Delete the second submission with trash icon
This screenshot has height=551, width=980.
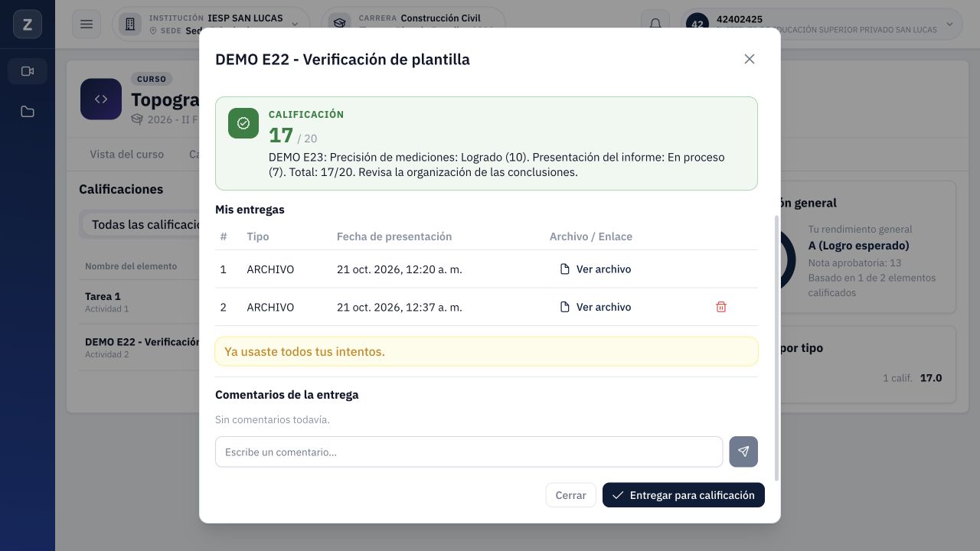(721, 307)
